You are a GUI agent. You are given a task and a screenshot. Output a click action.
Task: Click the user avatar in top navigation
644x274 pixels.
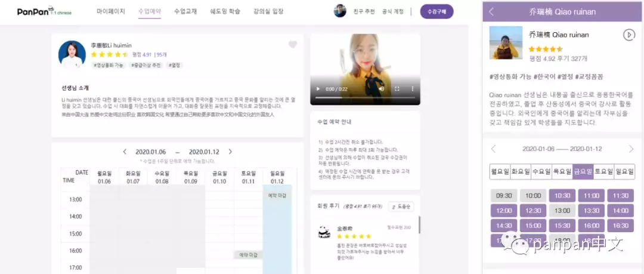pos(340,11)
